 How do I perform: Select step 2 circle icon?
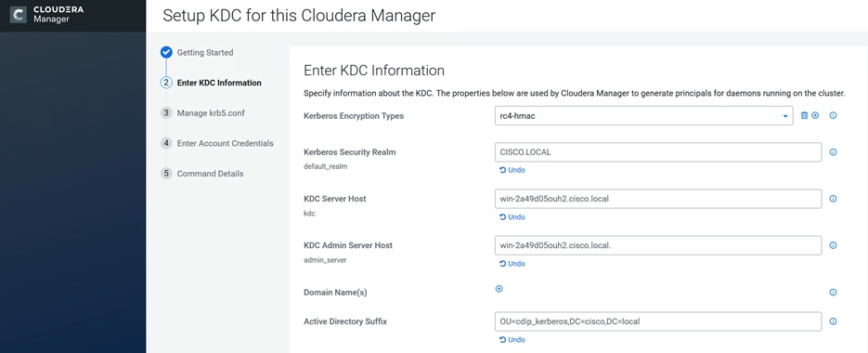(x=166, y=83)
